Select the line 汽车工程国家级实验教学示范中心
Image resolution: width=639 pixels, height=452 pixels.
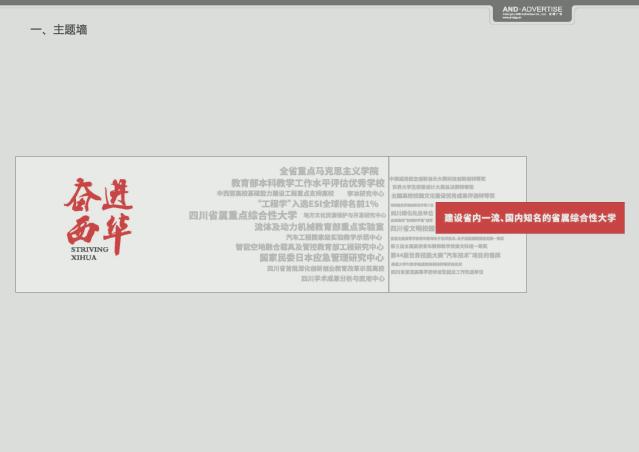coord(334,237)
